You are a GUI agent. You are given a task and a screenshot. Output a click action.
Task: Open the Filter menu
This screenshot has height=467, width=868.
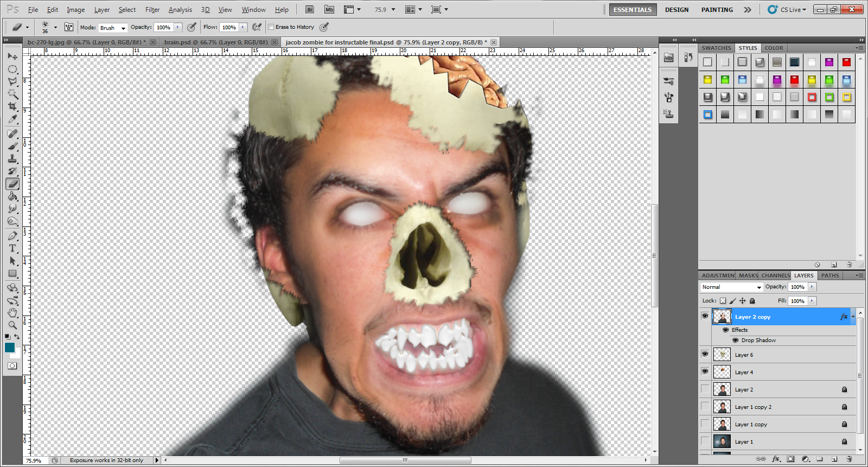coord(152,10)
